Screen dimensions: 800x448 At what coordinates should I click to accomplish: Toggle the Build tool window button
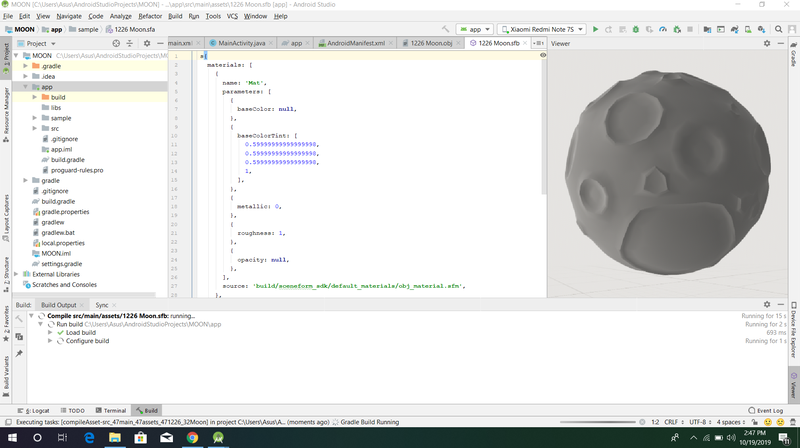click(x=146, y=410)
